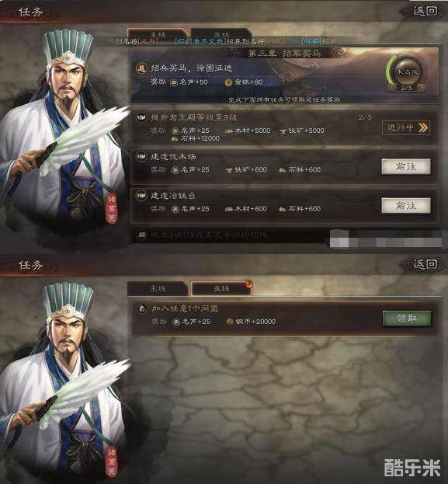
Task: Click 前往 for the 建造伐木场 task
Action: (406, 167)
